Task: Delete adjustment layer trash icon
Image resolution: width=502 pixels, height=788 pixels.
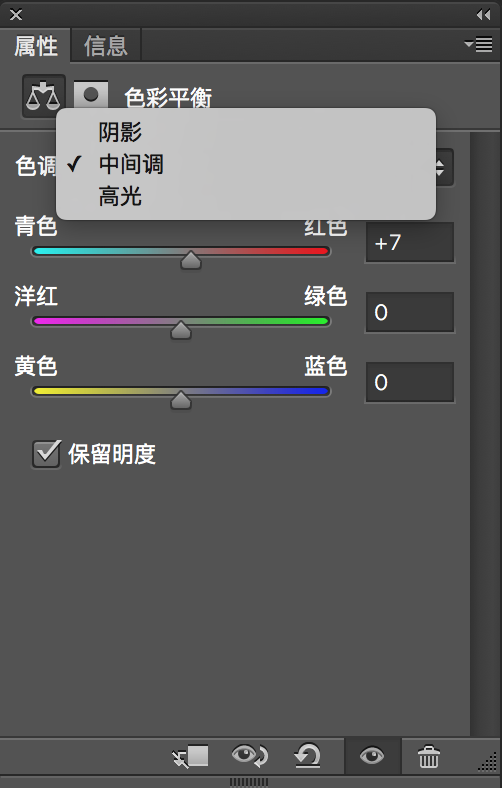Action: coord(429,756)
